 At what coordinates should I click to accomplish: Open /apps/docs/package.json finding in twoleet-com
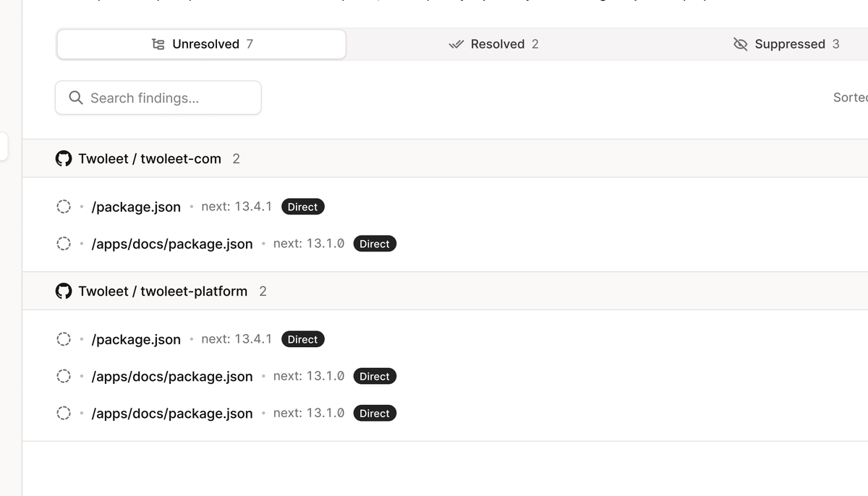(172, 244)
